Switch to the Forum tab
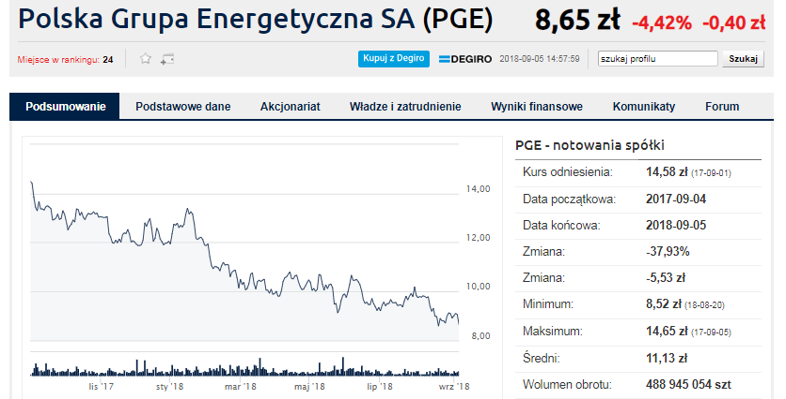 [722, 106]
